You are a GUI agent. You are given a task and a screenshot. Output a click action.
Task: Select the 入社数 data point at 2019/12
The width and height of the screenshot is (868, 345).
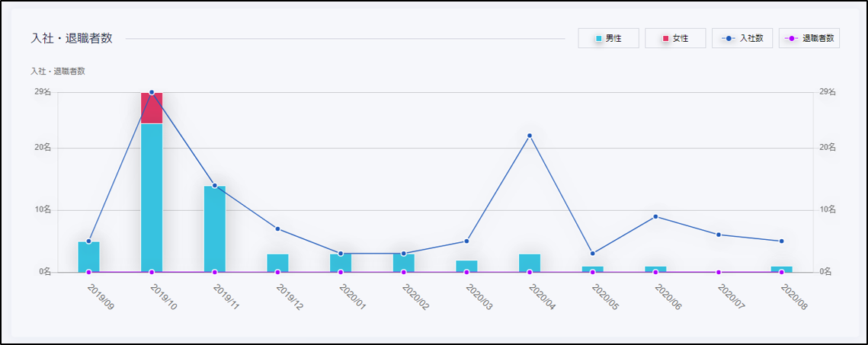[x=277, y=228]
